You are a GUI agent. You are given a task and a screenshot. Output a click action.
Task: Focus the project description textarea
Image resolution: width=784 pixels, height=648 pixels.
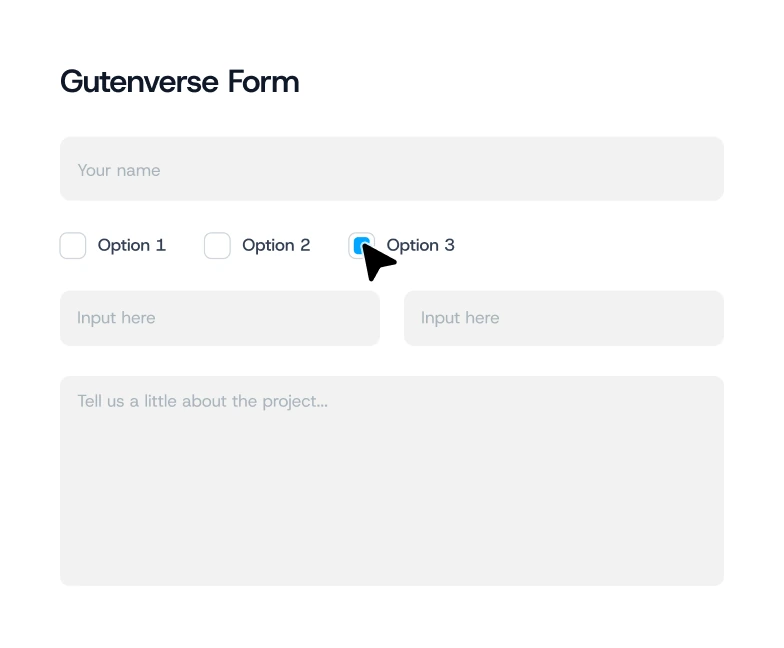tap(391, 480)
